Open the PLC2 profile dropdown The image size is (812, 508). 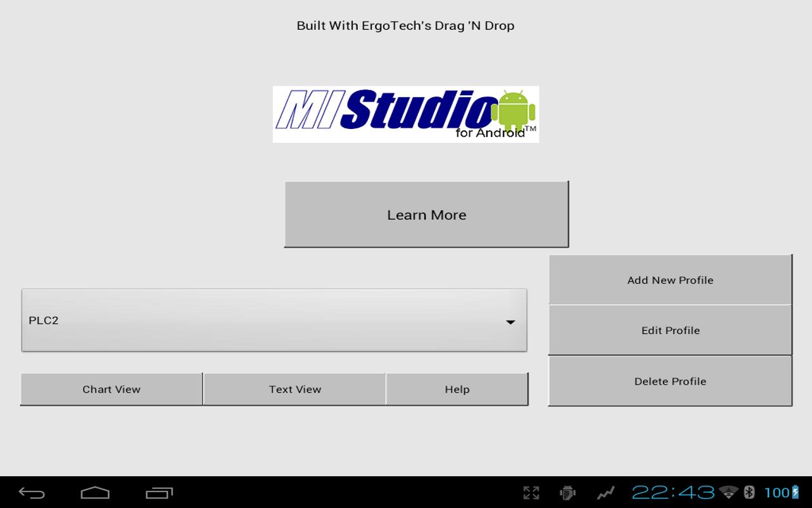[x=274, y=320]
